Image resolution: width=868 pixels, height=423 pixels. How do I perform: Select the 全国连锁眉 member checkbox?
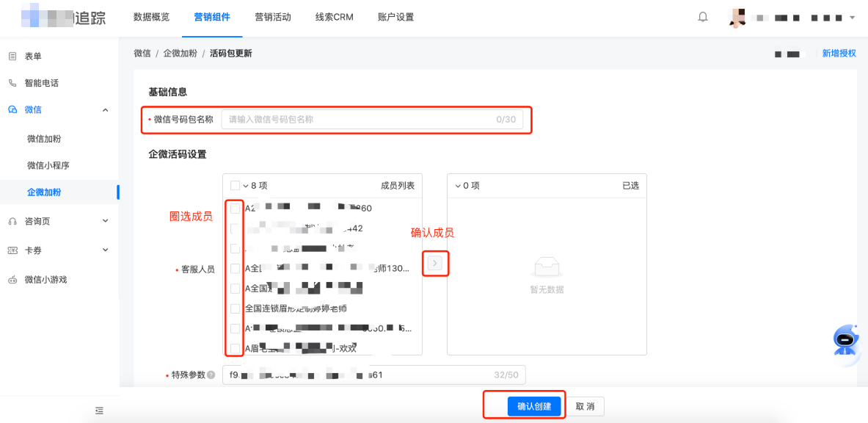[236, 310]
